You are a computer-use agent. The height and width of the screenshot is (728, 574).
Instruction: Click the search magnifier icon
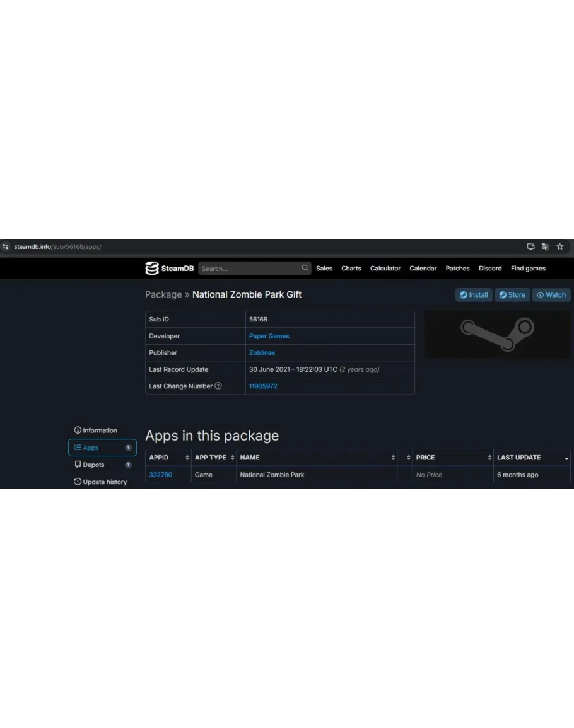pyautogui.click(x=305, y=268)
